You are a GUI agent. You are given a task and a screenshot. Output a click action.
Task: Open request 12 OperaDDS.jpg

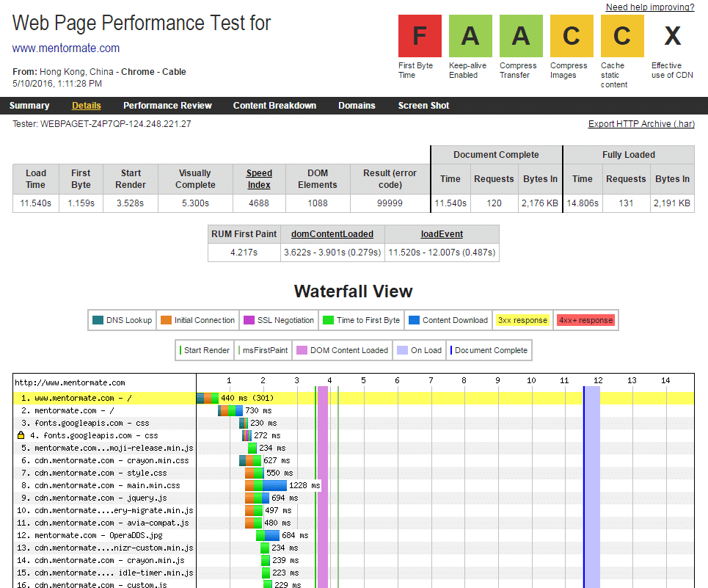pos(90,536)
